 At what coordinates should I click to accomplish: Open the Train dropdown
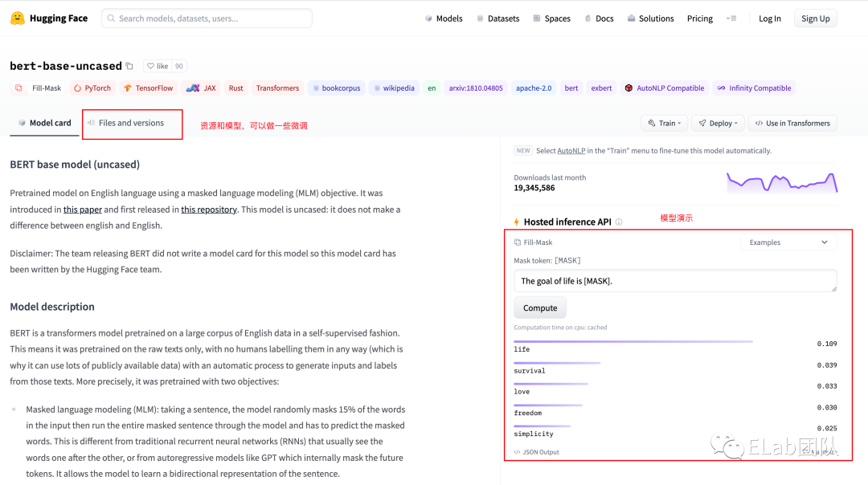coord(665,124)
